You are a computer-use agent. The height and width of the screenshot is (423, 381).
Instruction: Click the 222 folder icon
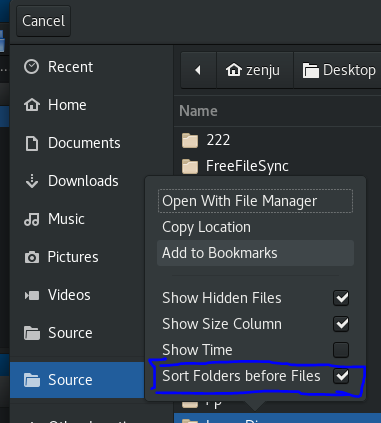pyautogui.click(x=190, y=140)
